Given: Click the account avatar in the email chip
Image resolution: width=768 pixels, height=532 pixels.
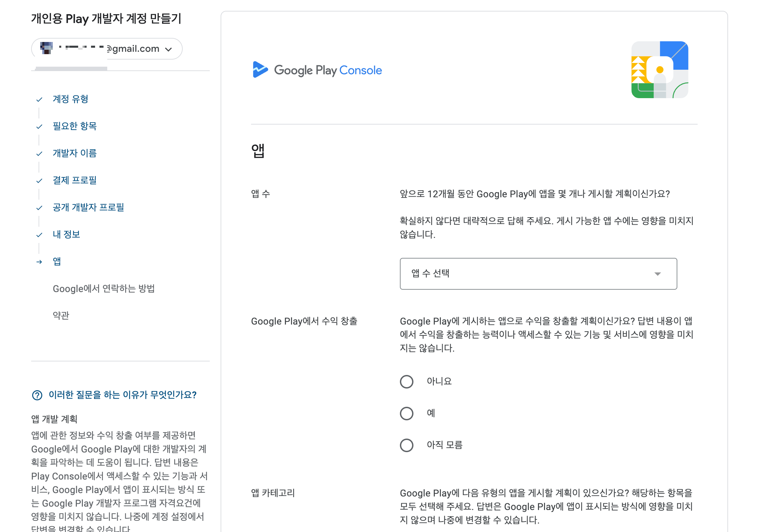Looking at the screenshot, I should (x=47, y=48).
